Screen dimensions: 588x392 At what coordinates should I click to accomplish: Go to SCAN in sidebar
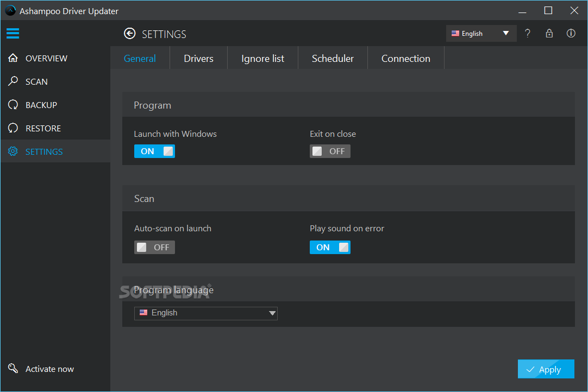[x=55, y=81]
